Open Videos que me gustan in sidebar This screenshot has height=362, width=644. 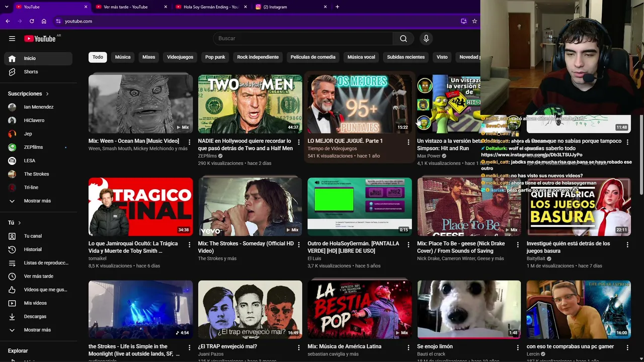pyautogui.click(x=38, y=290)
